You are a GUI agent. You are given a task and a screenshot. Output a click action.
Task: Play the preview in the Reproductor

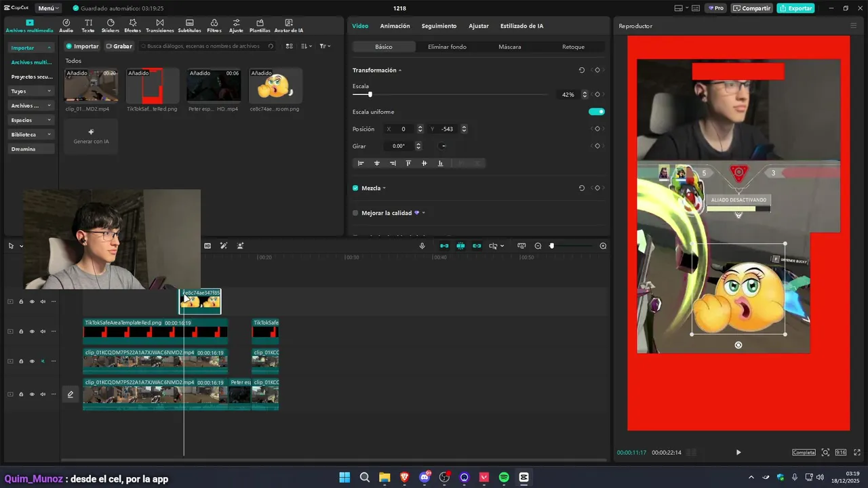(x=738, y=452)
